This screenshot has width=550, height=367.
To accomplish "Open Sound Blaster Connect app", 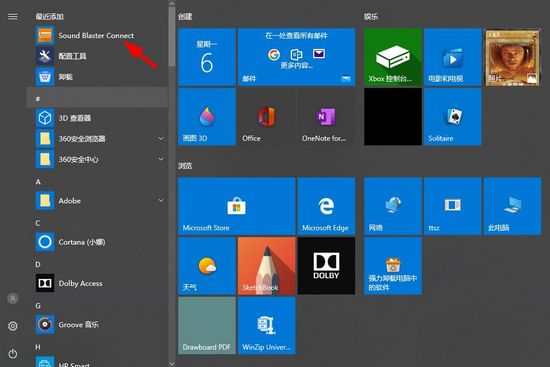I will [97, 35].
